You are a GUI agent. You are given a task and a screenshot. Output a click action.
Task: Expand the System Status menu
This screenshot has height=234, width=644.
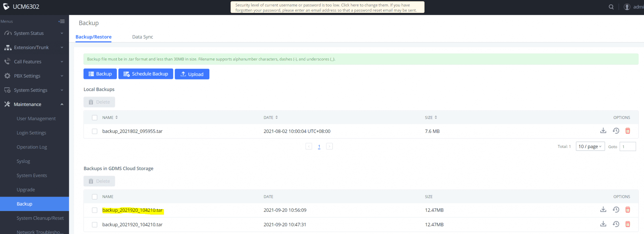tap(34, 33)
